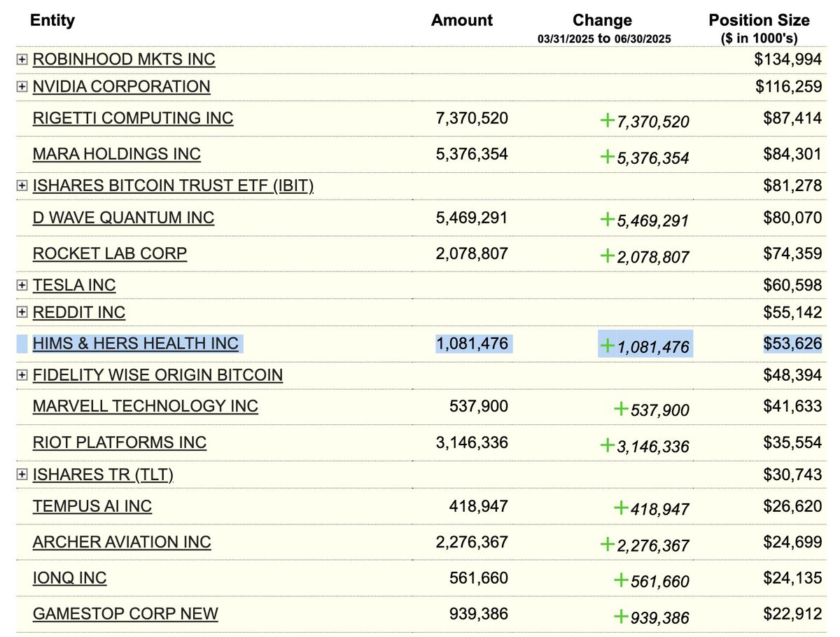The width and height of the screenshot is (840, 637).
Task: Click IBIT position size $81,278
Action: (792, 185)
